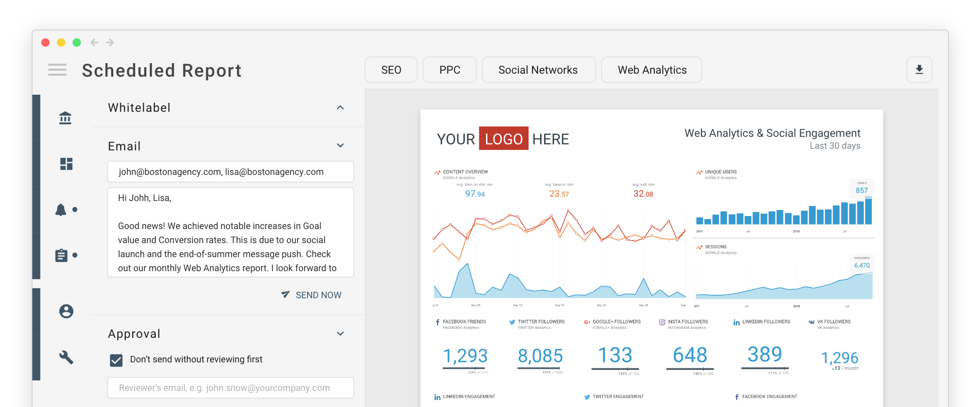Click the Scheduled Report title
980x407 pixels.
tap(162, 71)
